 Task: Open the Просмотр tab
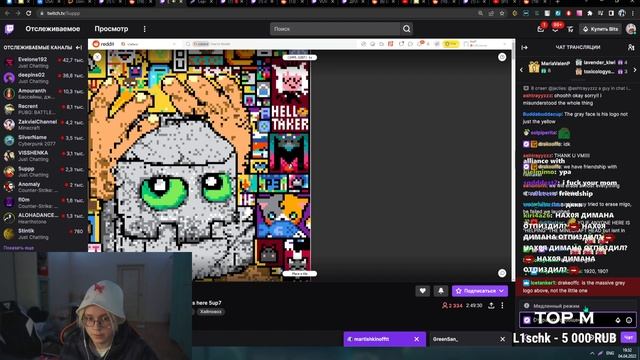[111, 29]
